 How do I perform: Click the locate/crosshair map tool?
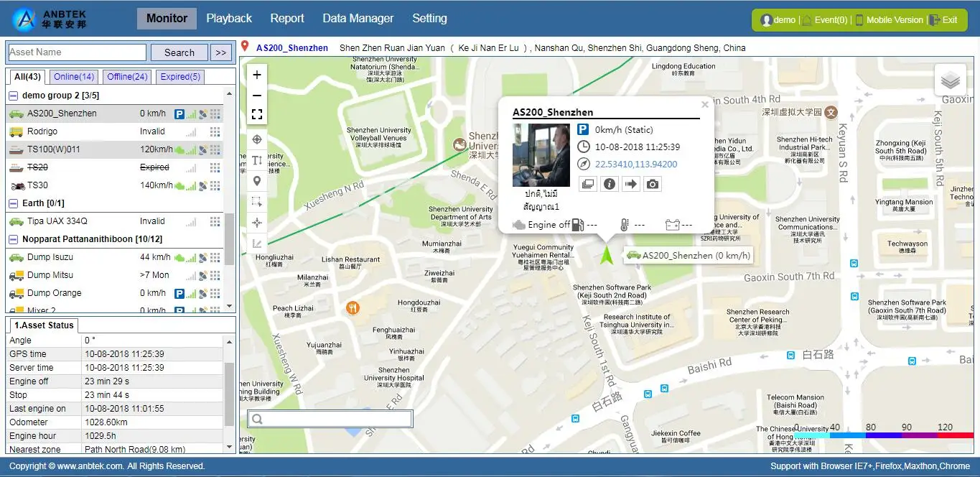(257, 139)
